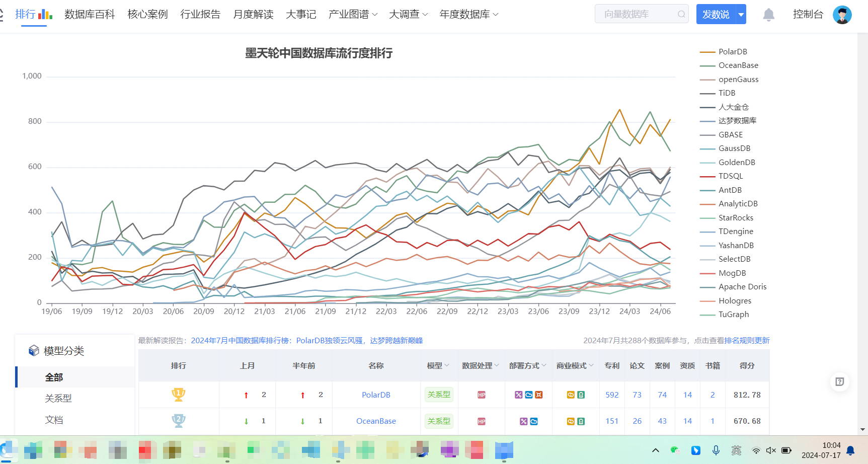
Task: Click the yellow link icon in PolarDB row
Action: tap(571, 395)
